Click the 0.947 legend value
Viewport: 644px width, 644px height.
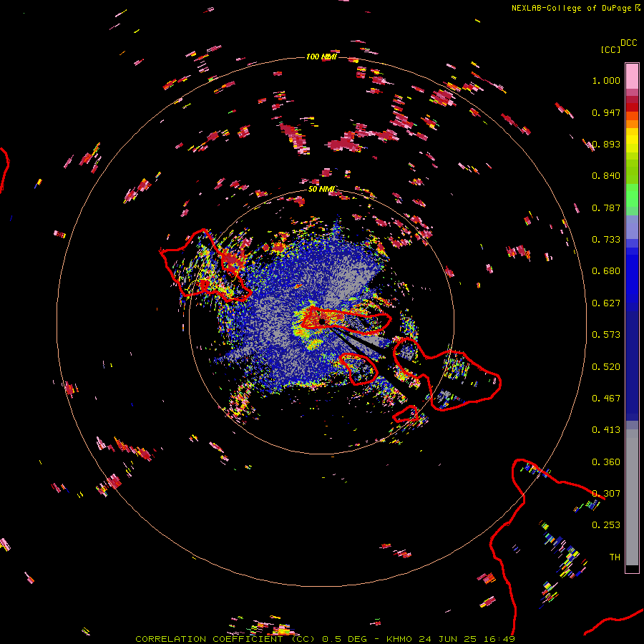click(606, 112)
